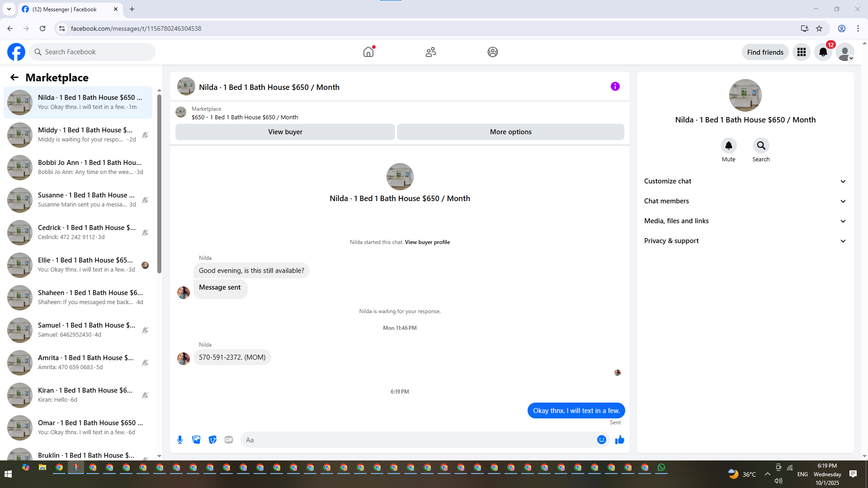868x488 pixels.
Task: Reload the page in Chrome
Action: (42, 28)
